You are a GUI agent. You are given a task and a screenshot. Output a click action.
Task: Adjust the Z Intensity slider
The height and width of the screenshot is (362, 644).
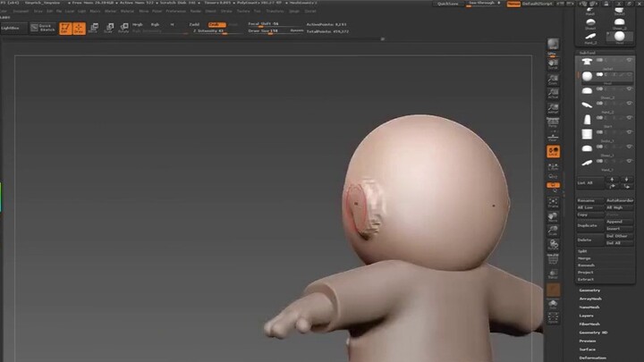tap(209, 31)
